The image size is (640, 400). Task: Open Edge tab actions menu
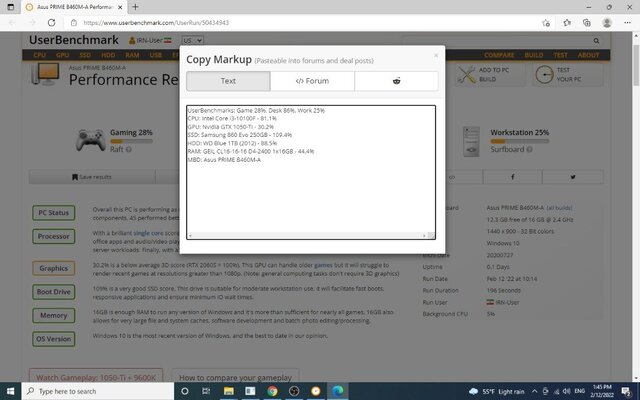tap(11, 7)
